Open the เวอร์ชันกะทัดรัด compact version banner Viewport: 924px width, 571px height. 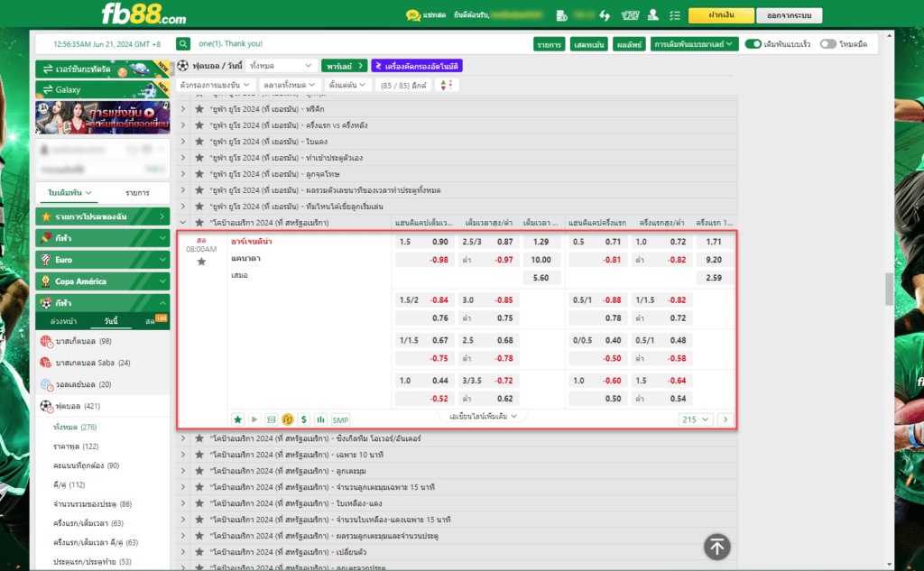coord(103,69)
